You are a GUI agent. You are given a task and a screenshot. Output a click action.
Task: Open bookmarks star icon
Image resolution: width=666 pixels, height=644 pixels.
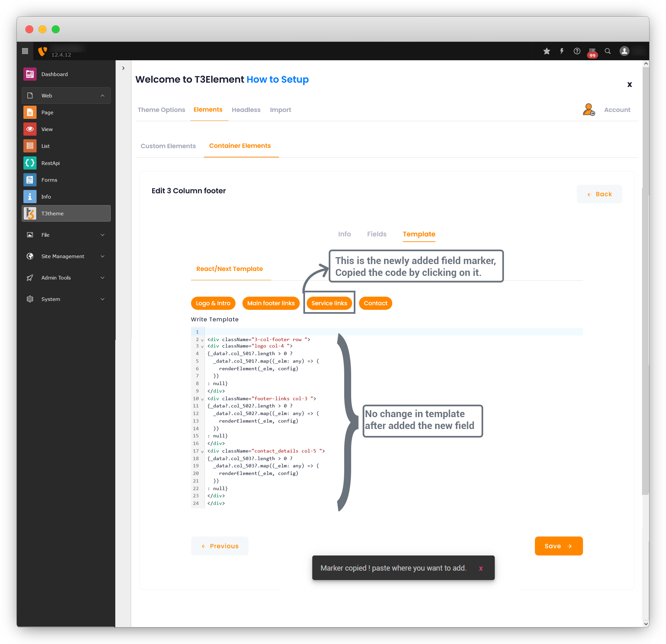(x=546, y=51)
